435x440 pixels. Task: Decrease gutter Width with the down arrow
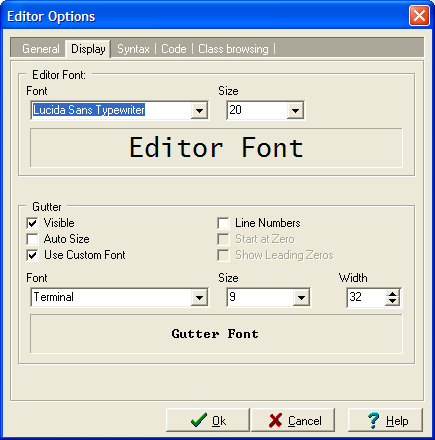[392, 301]
